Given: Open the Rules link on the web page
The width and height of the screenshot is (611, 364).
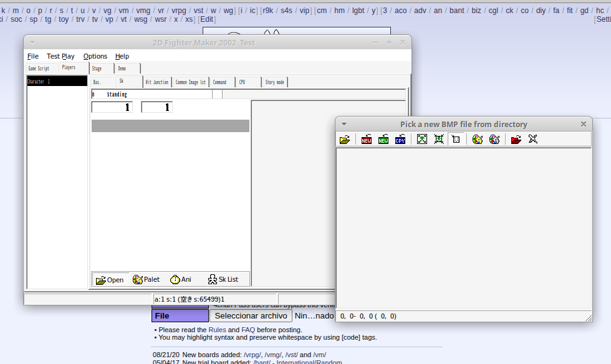Looking at the screenshot, I should [217, 330].
